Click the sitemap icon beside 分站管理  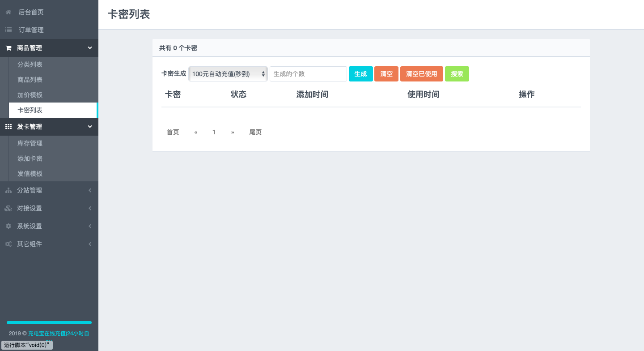click(x=8, y=190)
